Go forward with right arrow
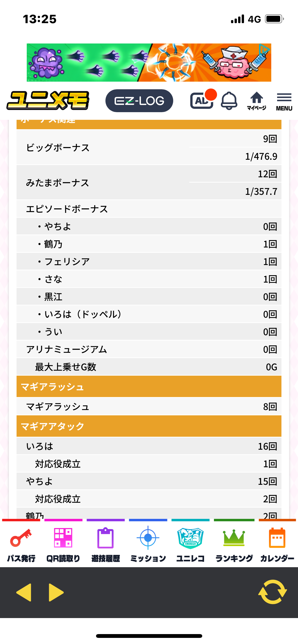Screen dimensions: 298x644 click(x=56, y=592)
